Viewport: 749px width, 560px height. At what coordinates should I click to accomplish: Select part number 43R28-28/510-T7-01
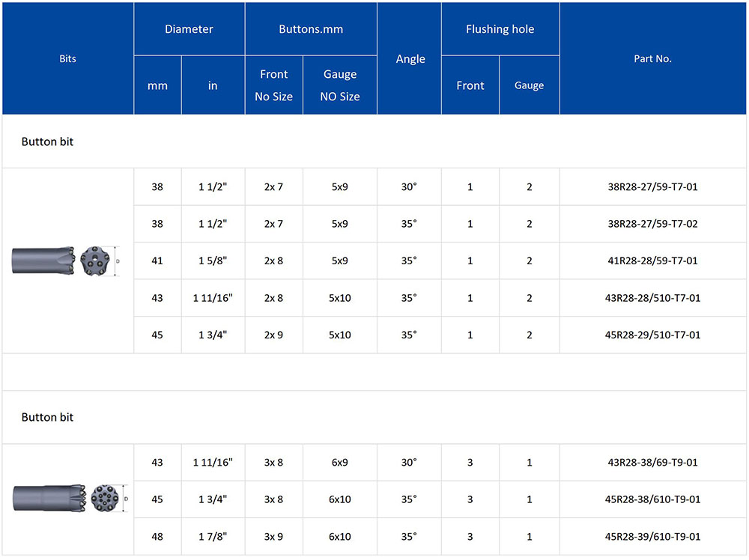tap(652, 298)
